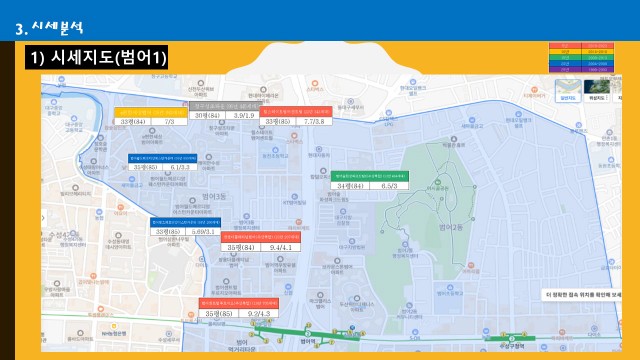Open satellite map options menu dots
640x360 pixels.
click(607, 98)
